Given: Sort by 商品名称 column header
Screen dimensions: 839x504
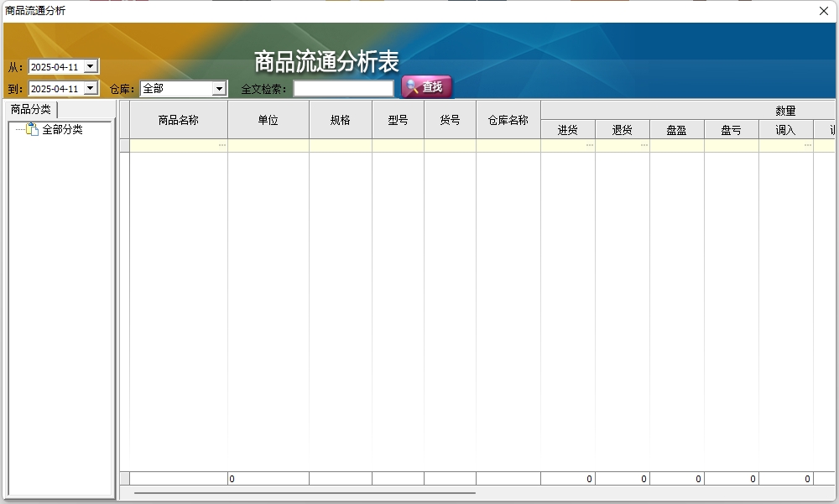Looking at the screenshot, I should coord(178,120).
